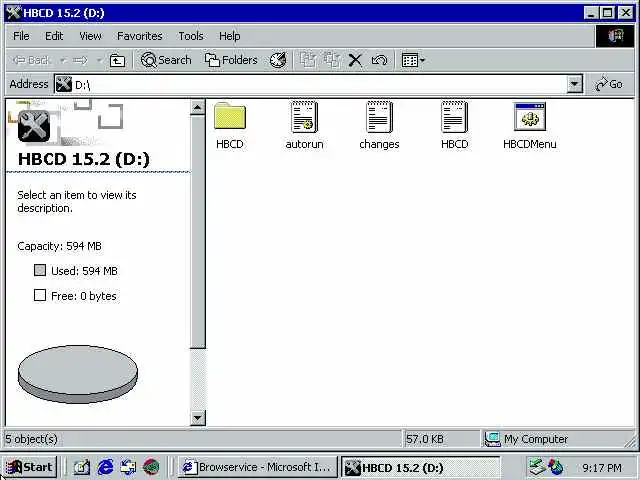Viewport: 640px width, 480px height.
Task: Click the disk usage pie chart
Action: click(x=78, y=374)
